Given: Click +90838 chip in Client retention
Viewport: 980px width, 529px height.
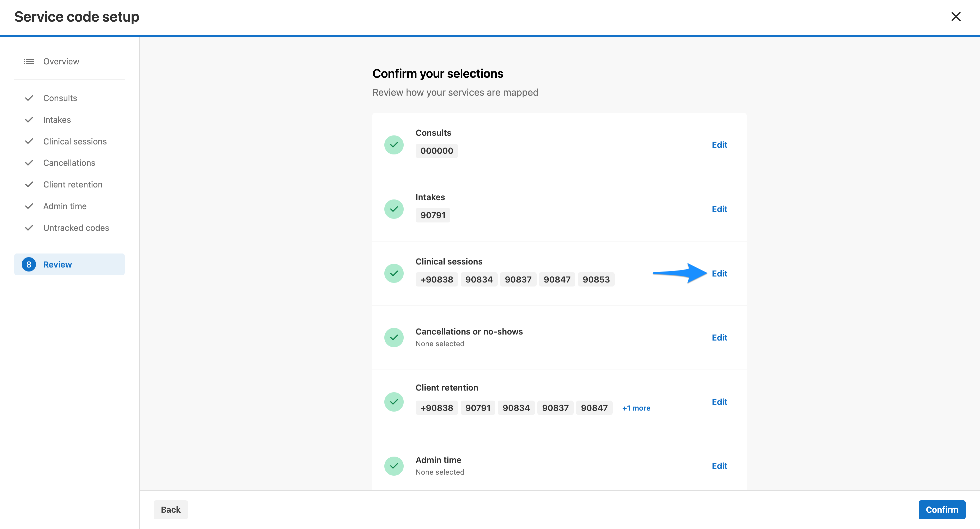Looking at the screenshot, I should 436,408.
